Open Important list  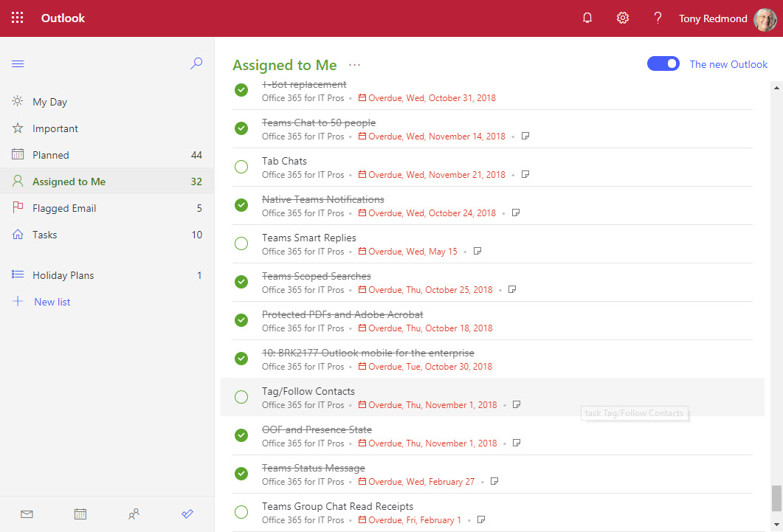tap(107, 128)
